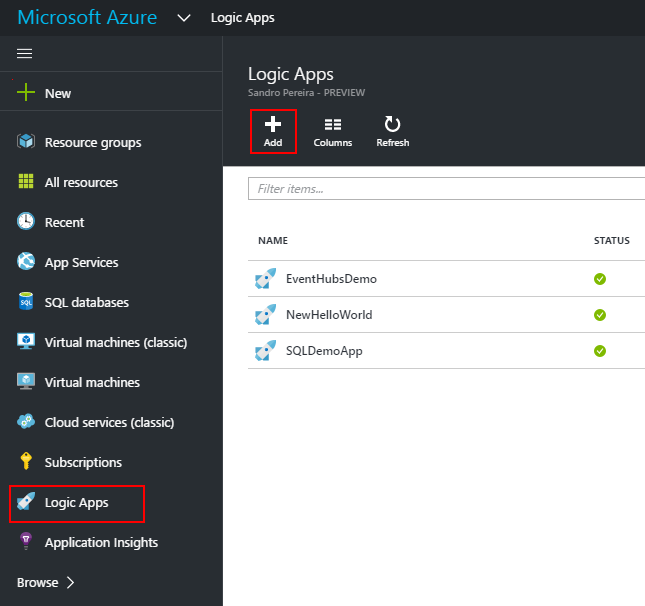Click the Add logic app button
The image size is (645, 606).
[x=273, y=131]
